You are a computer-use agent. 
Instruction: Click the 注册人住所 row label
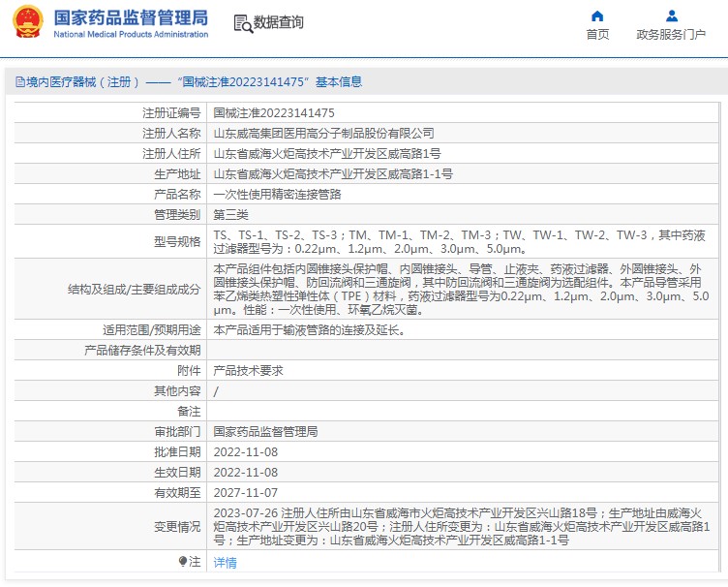pyautogui.click(x=171, y=154)
